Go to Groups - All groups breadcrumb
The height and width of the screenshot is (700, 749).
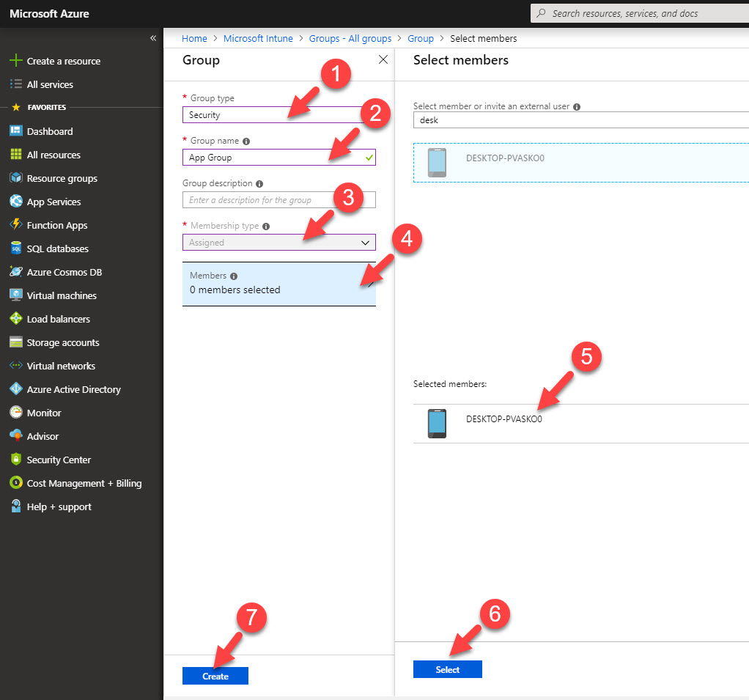[350, 38]
